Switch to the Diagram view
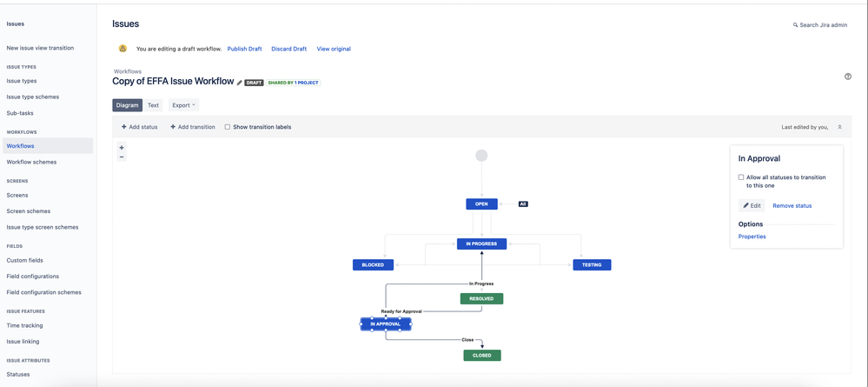 (128, 104)
